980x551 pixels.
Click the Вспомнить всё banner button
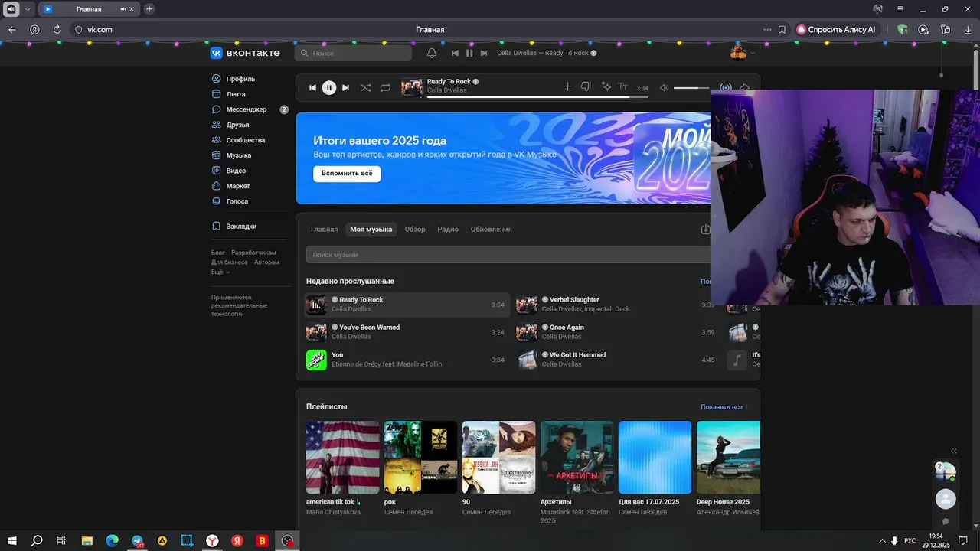pyautogui.click(x=347, y=174)
